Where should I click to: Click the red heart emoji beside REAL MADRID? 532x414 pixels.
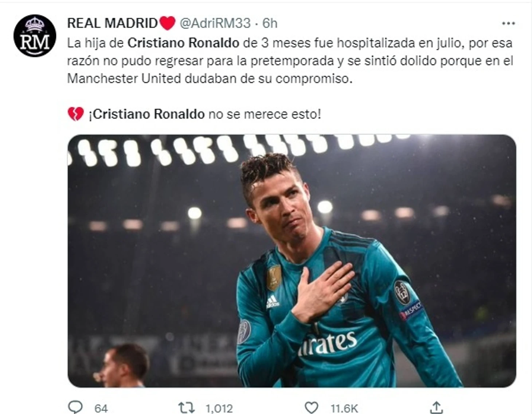tap(168, 23)
